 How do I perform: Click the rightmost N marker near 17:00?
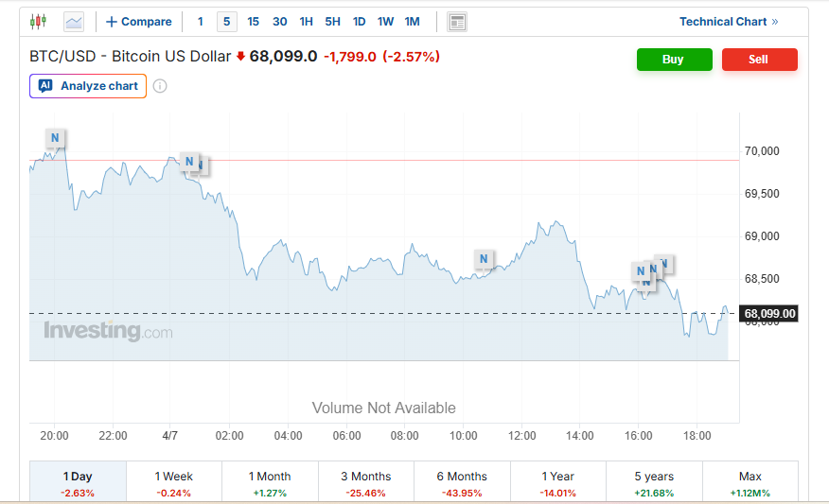[x=663, y=263]
